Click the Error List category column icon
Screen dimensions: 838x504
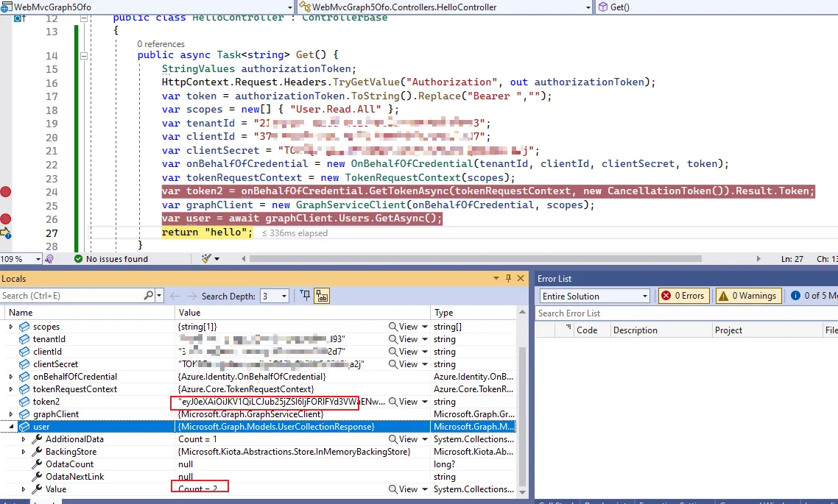(568, 327)
